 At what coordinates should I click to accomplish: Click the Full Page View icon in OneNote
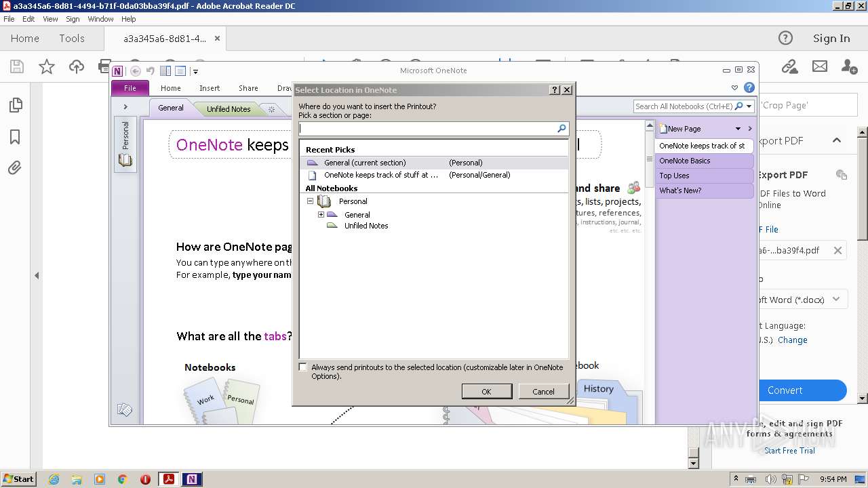click(x=180, y=71)
